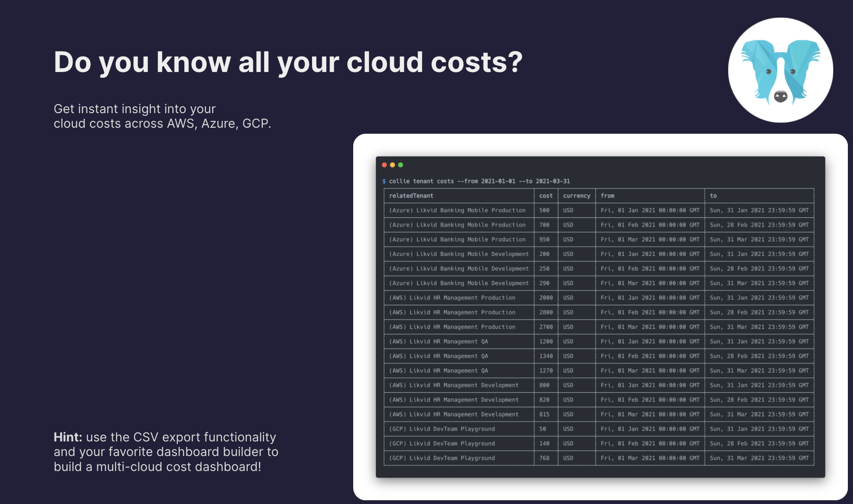This screenshot has height=504, width=853.
Task: Click the from column header
Action: click(607, 196)
